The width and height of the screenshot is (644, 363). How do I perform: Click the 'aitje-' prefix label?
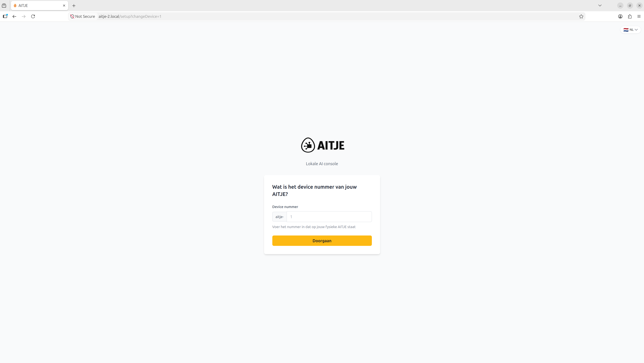point(280,217)
